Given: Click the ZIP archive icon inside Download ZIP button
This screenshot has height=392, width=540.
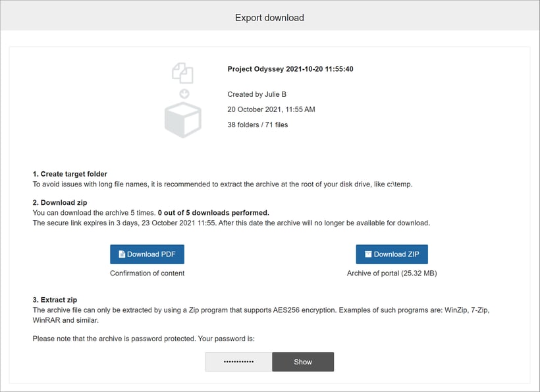Looking at the screenshot, I should [x=369, y=254].
